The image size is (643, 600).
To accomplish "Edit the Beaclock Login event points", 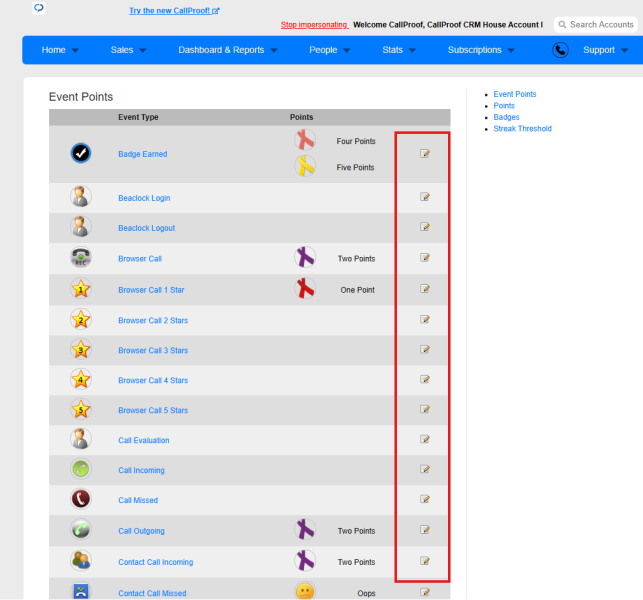I will click(425, 197).
